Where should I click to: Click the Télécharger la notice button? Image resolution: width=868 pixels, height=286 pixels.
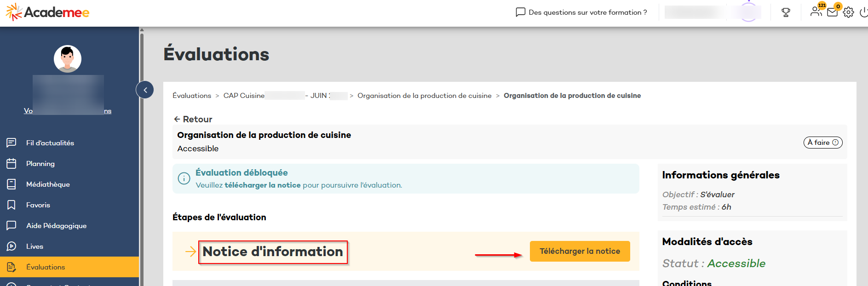tap(580, 252)
